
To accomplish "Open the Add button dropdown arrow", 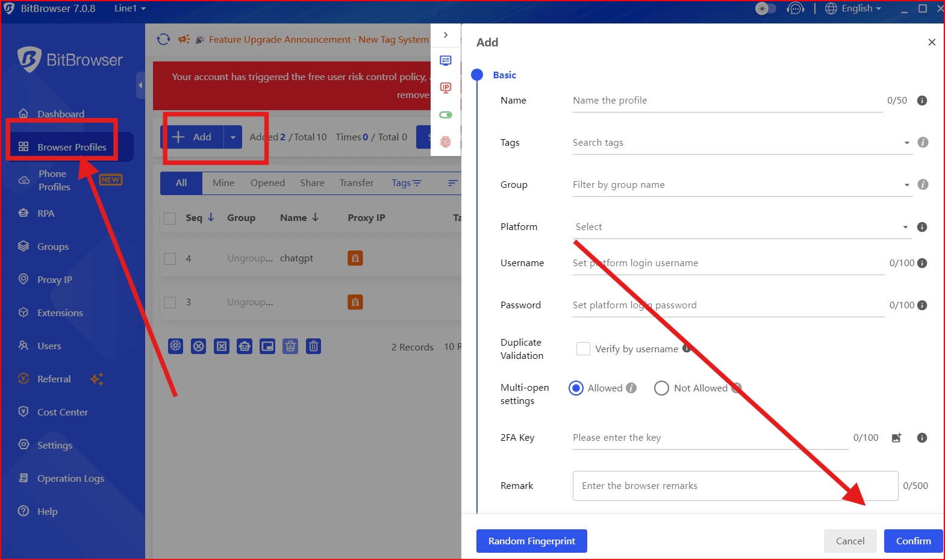I will click(x=232, y=137).
